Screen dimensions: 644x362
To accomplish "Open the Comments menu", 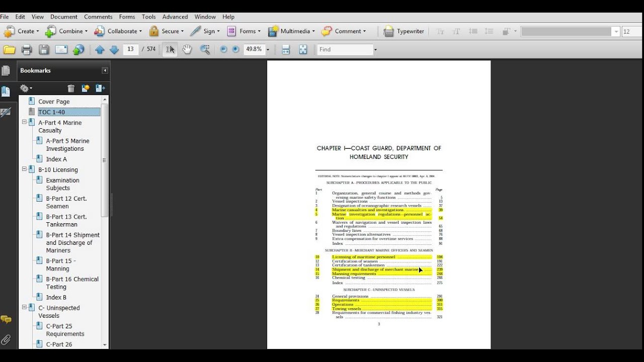I will [98, 17].
